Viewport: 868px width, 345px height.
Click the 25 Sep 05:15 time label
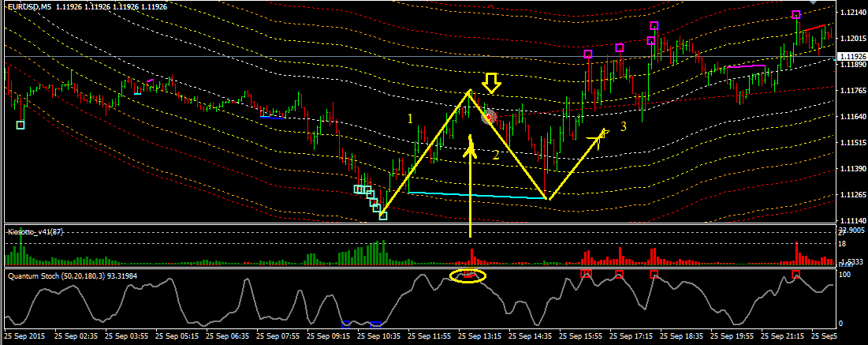176,336
